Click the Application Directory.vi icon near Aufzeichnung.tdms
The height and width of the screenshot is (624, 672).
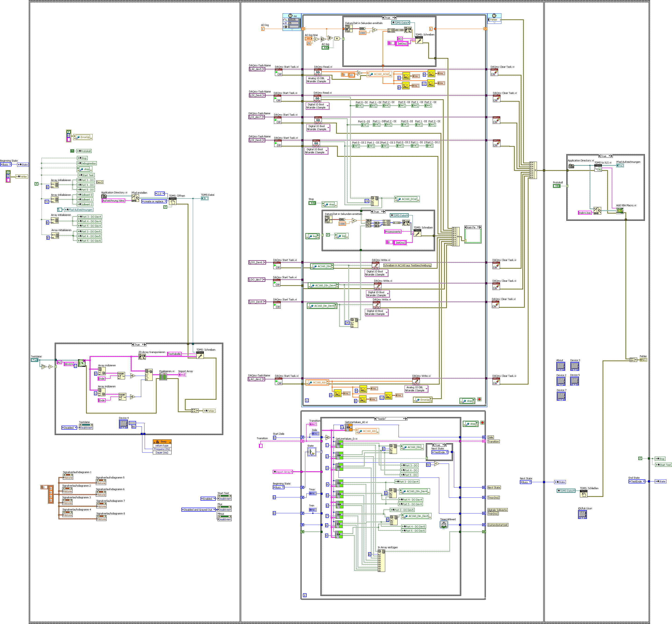[x=104, y=196]
